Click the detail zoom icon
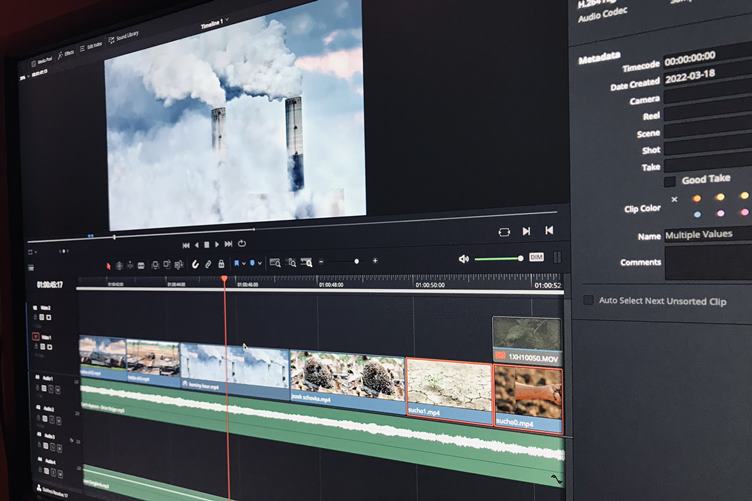Image resolution: width=752 pixels, height=501 pixels. 291,262
